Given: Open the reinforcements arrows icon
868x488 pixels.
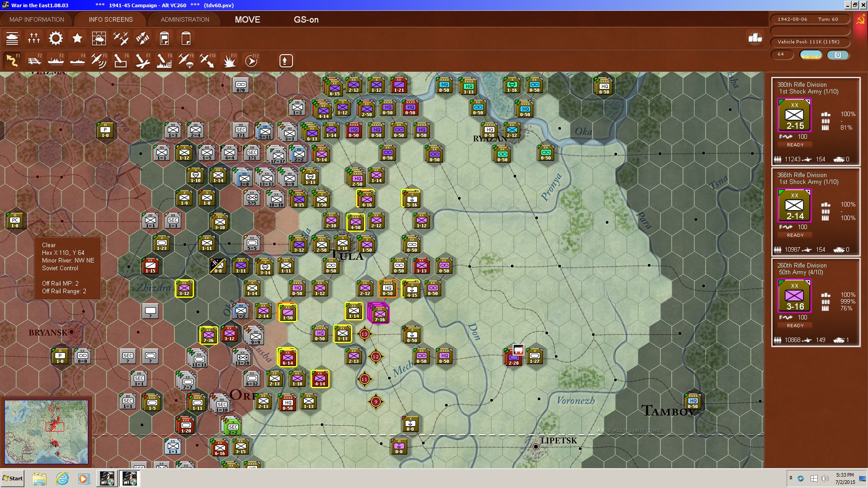Looking at the screenshot, I should click(142, 38).
